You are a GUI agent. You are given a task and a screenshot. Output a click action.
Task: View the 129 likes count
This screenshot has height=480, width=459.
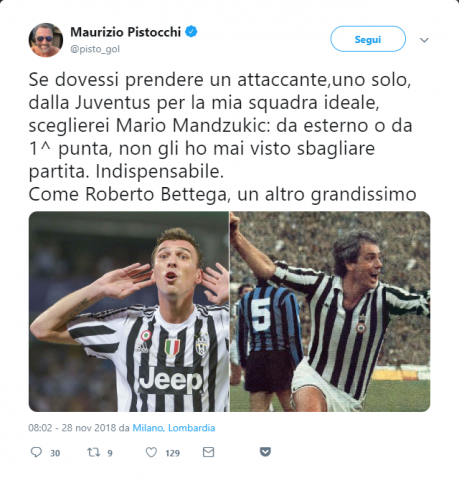[172, 453]
